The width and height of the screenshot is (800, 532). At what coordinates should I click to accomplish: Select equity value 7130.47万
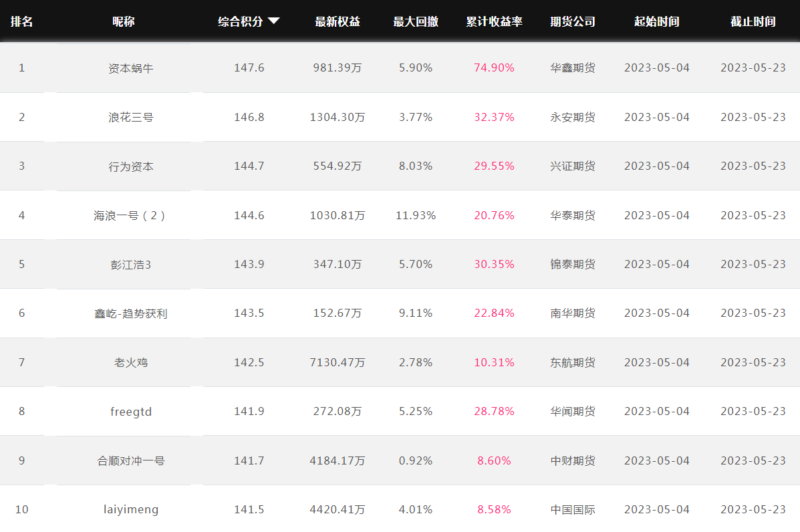point(338,362)
